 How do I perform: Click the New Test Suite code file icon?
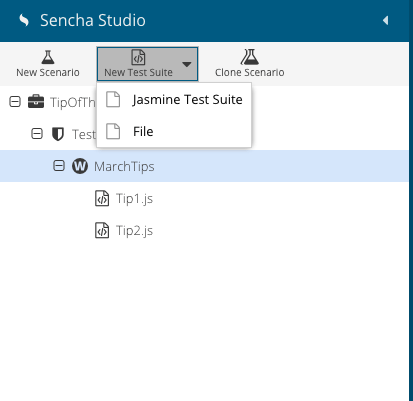click(x=138, y=57)
